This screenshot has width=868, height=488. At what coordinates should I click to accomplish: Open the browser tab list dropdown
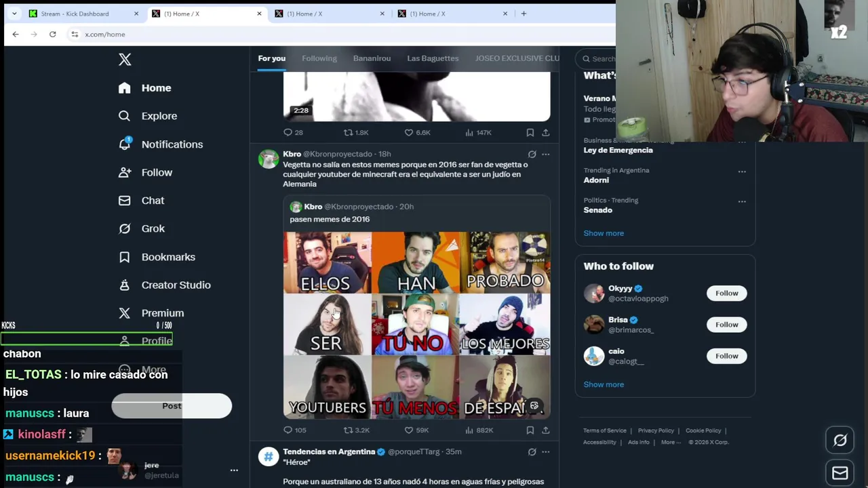pyautogui.click(x=14, y=14)
